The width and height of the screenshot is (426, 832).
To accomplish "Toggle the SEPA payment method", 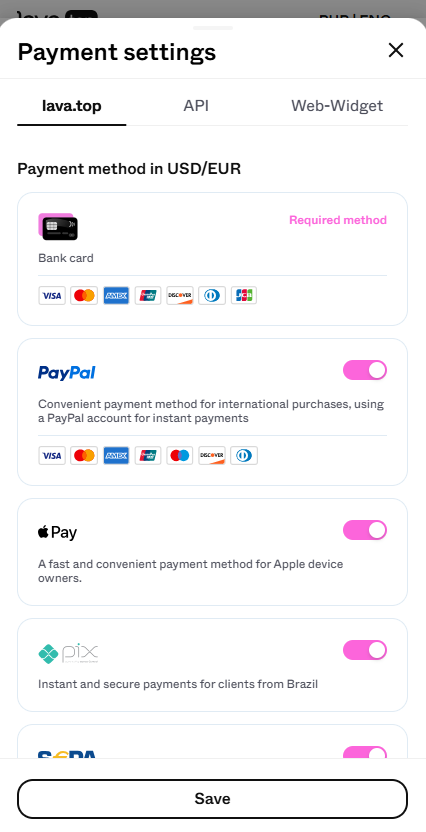I will 365,752.
